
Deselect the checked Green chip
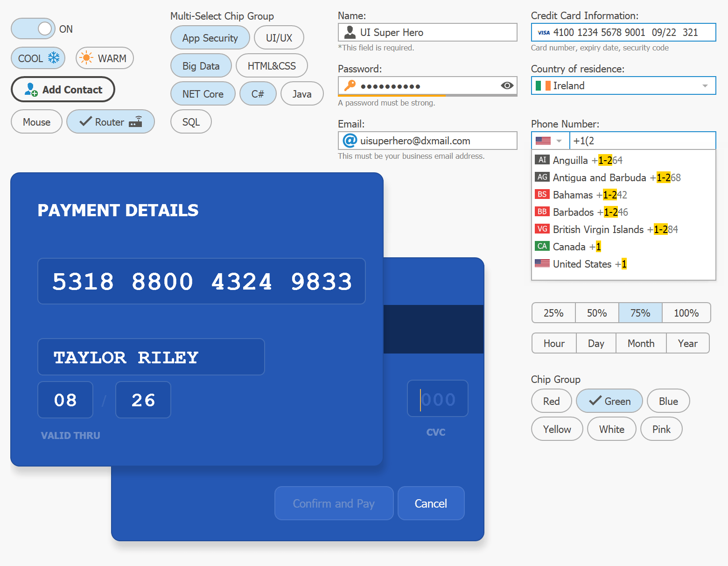click(609, 401)
